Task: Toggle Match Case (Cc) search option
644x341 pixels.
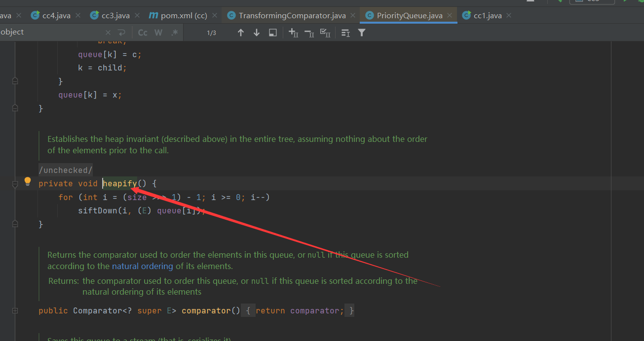Action: click(x=143, y=33)
